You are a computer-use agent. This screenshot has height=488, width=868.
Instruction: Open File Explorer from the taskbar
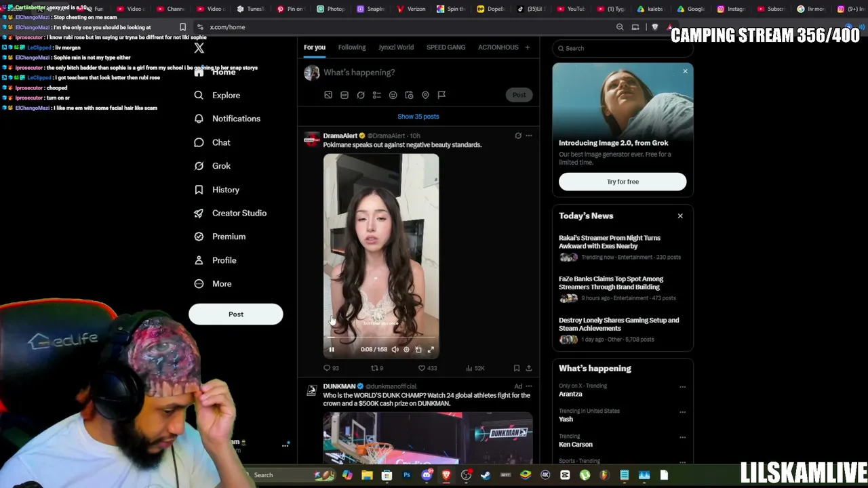coord(367,475)
